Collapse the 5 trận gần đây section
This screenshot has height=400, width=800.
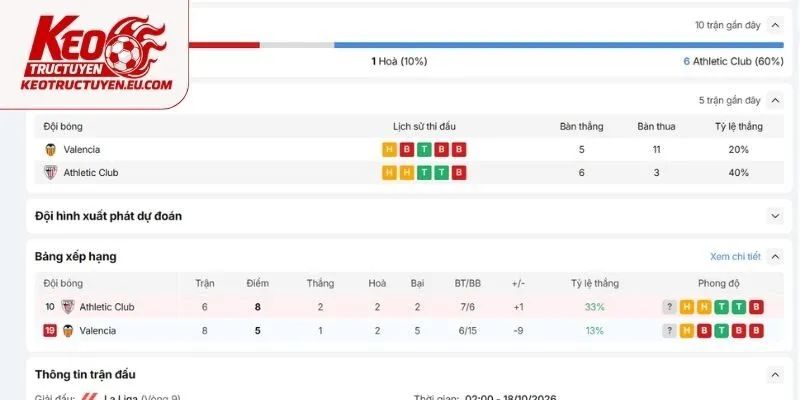(775, 101)
